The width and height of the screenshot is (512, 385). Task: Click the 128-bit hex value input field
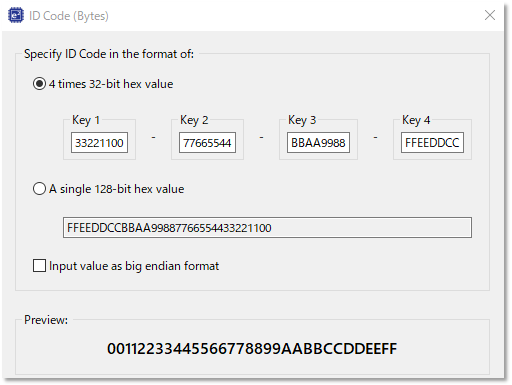(267, 228)
